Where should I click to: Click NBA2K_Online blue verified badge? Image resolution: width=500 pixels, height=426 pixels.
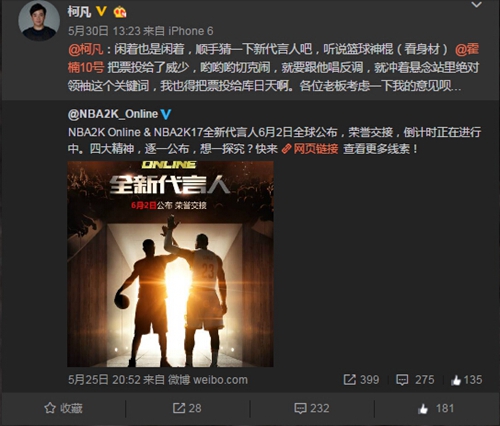pos(166,114)
